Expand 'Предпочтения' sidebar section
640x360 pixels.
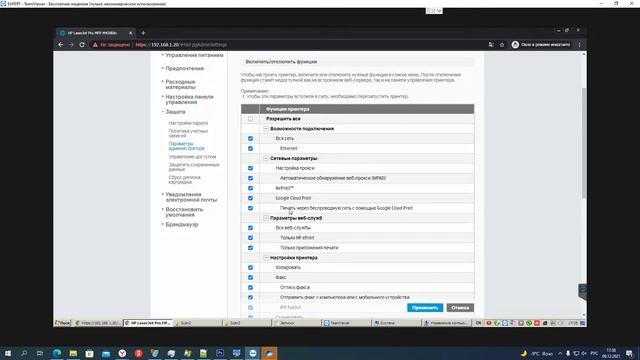coord(184,68)
